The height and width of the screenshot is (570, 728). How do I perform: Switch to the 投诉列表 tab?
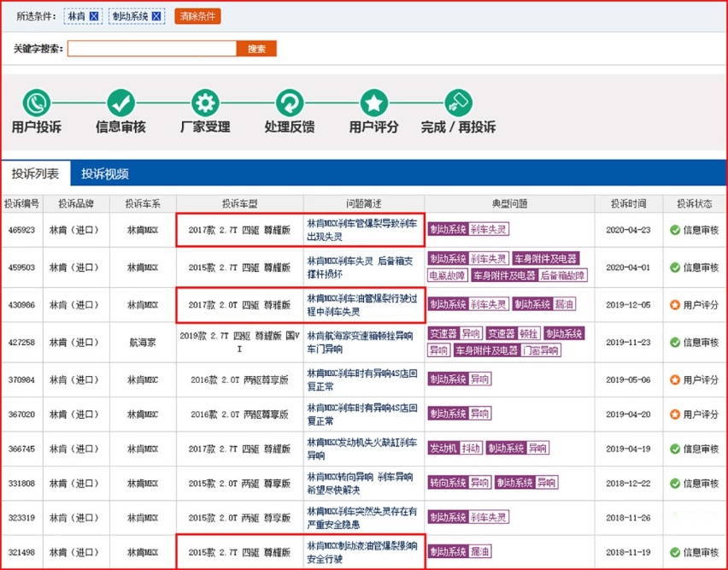click(36, 173)
